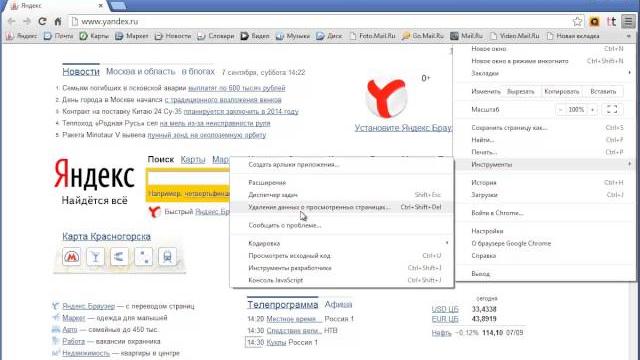The image size is (640, 360).
Task: Open Москва и область news tab
Action: (140, 71)
